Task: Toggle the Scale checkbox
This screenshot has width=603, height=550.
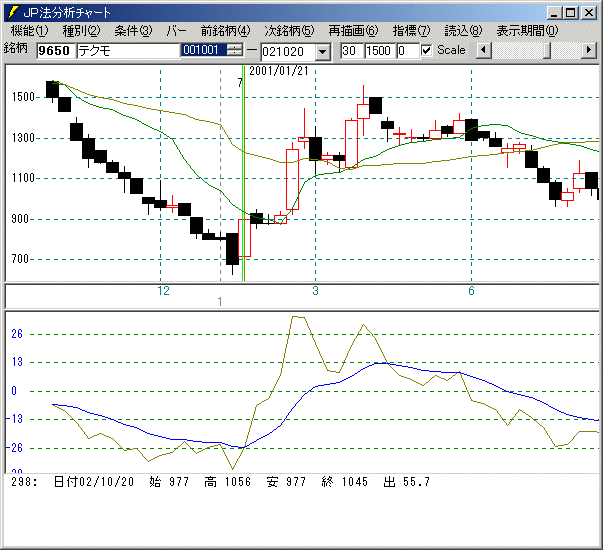Action: [426, 50]
